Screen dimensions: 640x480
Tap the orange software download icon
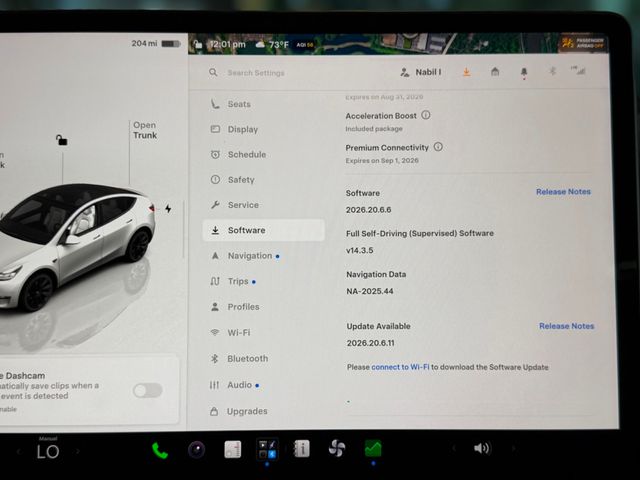(x=467, y=72)
